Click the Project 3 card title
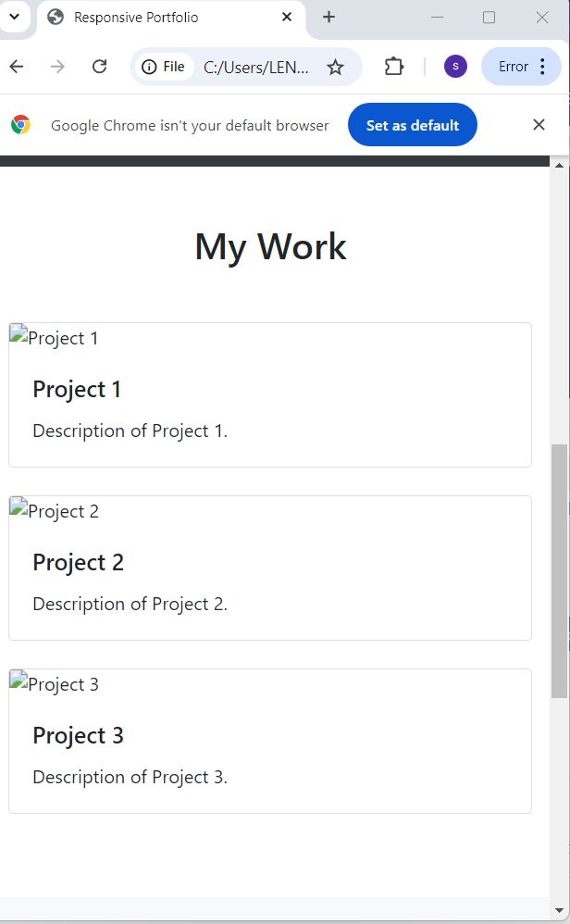 tap(78, 735)
